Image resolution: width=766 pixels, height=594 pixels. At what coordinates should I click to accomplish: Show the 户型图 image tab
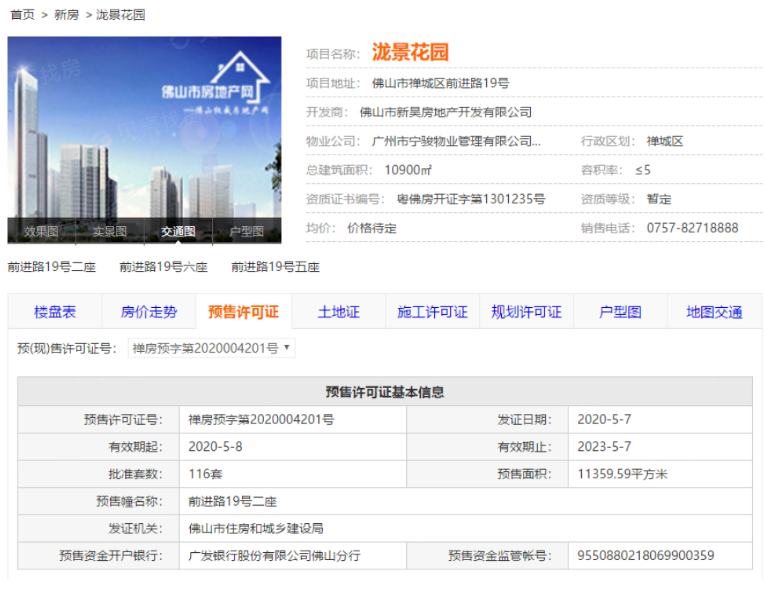point(247,231)
